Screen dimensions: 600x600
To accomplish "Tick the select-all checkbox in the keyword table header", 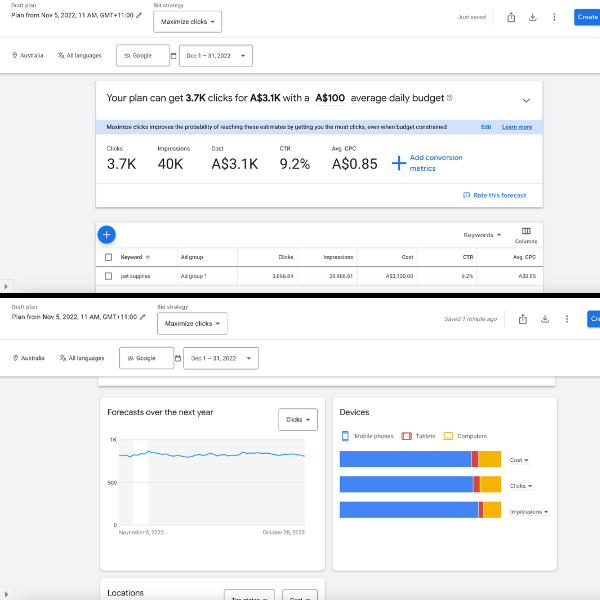I will [108, 257].
